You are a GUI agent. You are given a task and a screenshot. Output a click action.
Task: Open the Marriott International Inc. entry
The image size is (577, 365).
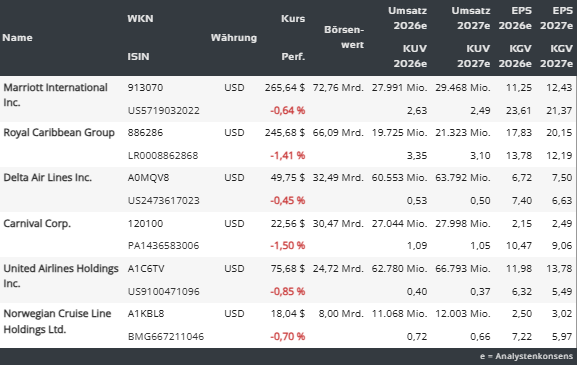coord(55,95)
